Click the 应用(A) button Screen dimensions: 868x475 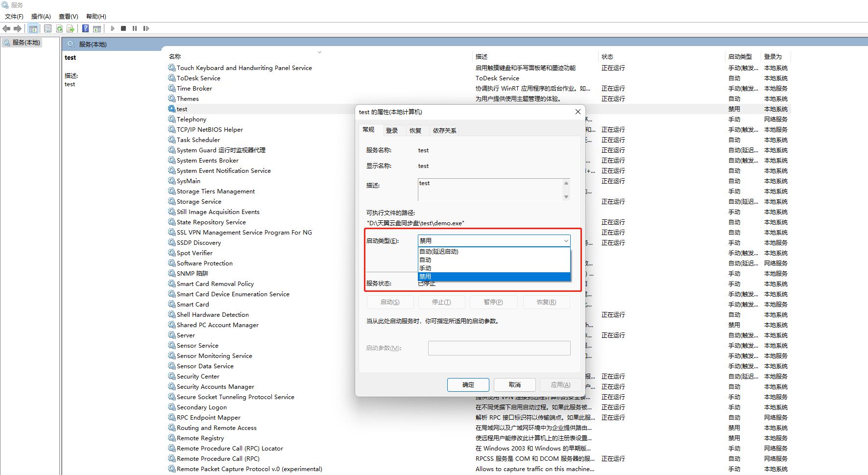click(560, 385)
